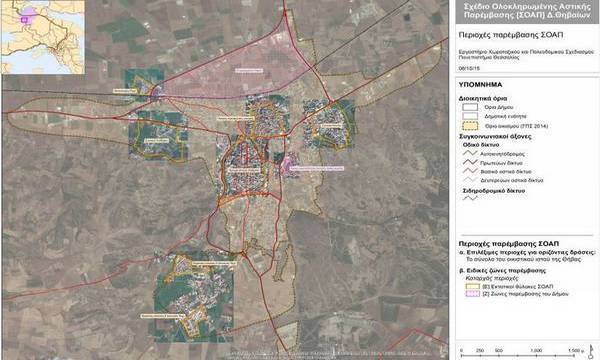600x360 pixels.
Task: Click the Βασικό αστικό δίκτυο line symbol
Action: point(470,171)
